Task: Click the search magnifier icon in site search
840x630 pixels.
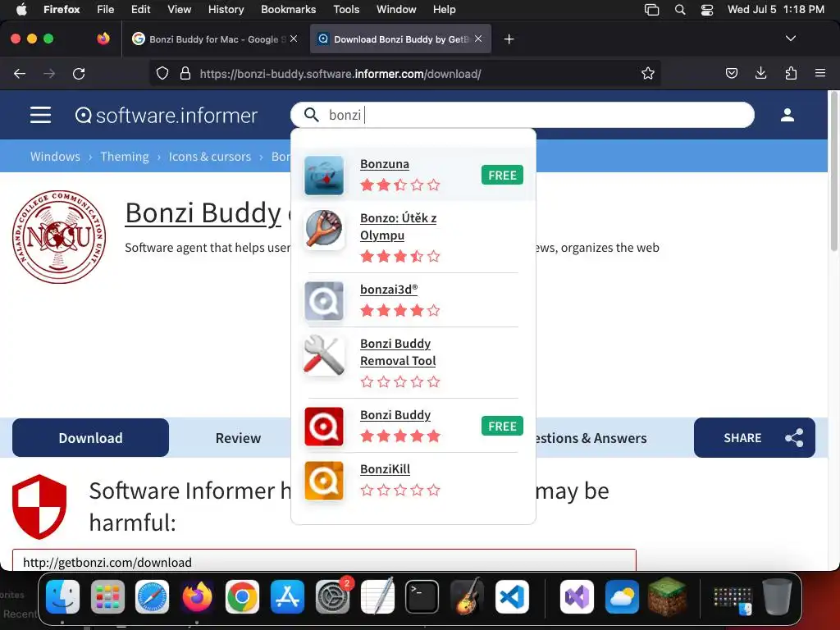Action: click(311, 115)
